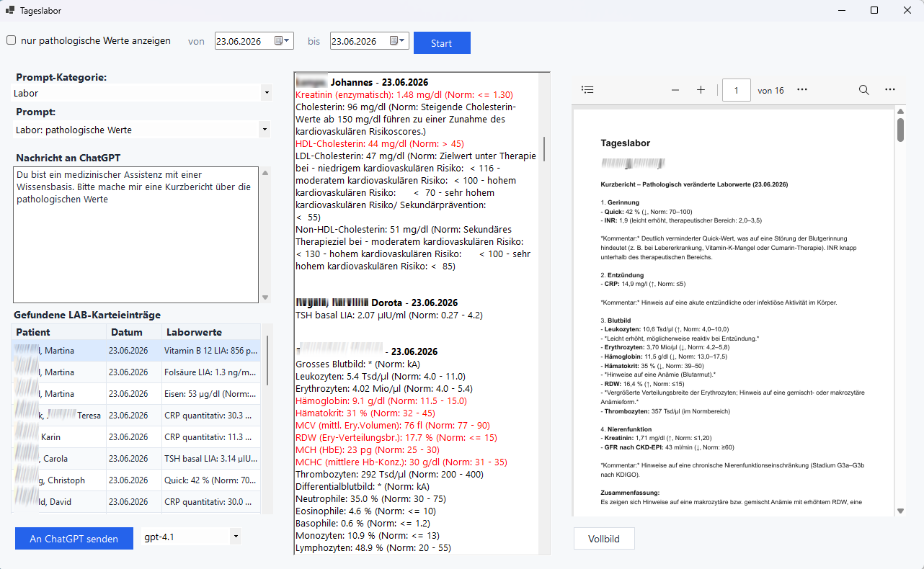Click 'Thrombozyten: 292 Tsd/µl' line

coord(389,474)
